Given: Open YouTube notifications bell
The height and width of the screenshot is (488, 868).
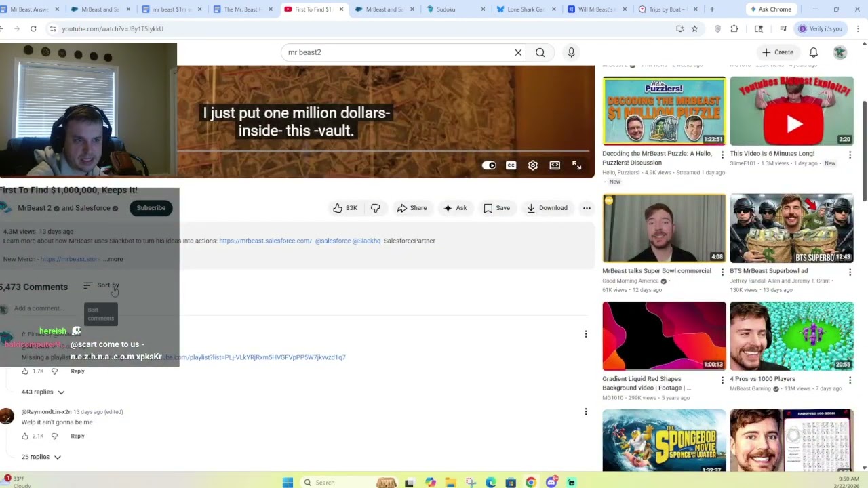Looking at the screenshot, I should [813, 52].
